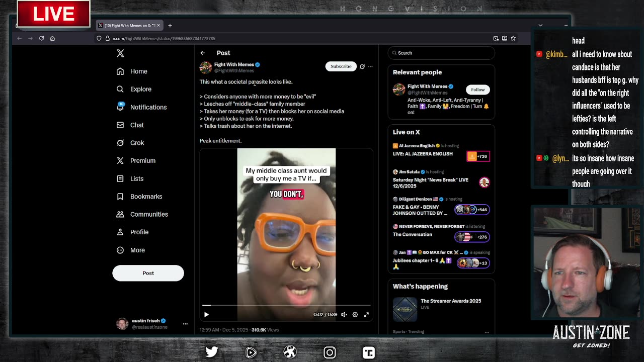This screenshot has width=644, height=362.
Task: Click the X logo in the sidebar
Action: pyautogui.click(x=120, y=53)
